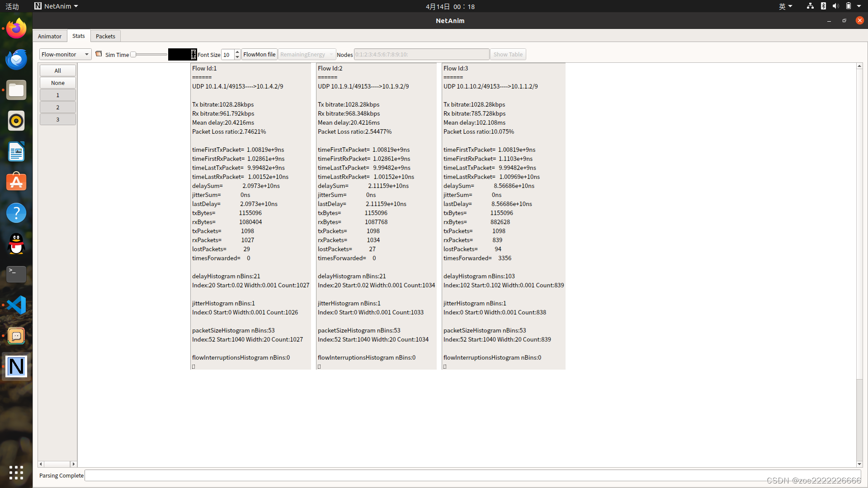Increase Font Size with the up arrow
Viewport: 868px width, 488px height.
(237, 52)
